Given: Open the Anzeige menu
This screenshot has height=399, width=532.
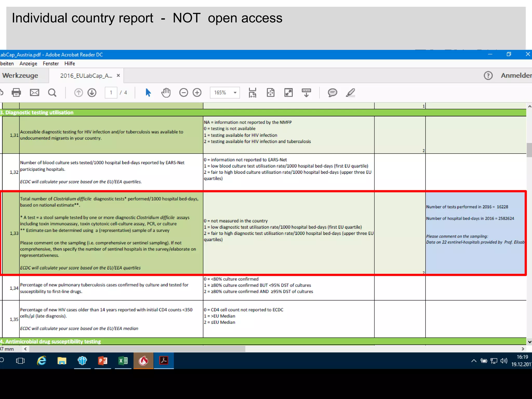Looking at the screenshot, I should (x=28, y=63).
